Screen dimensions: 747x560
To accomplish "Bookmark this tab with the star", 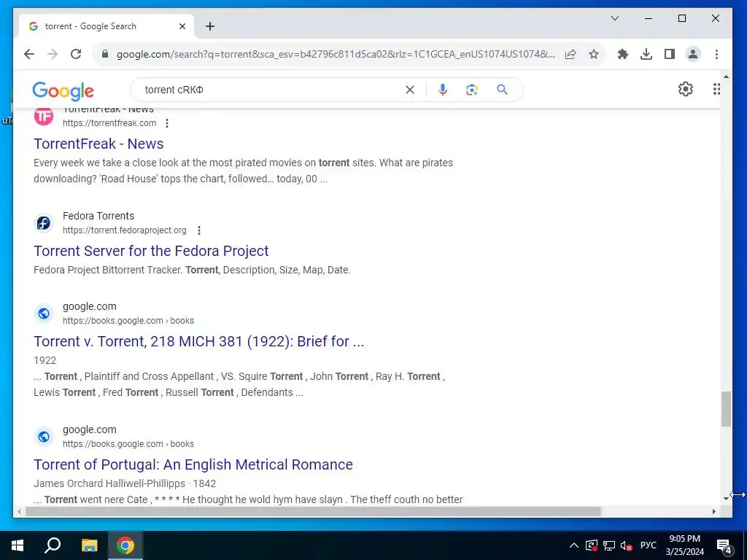I will pos(594,54).
